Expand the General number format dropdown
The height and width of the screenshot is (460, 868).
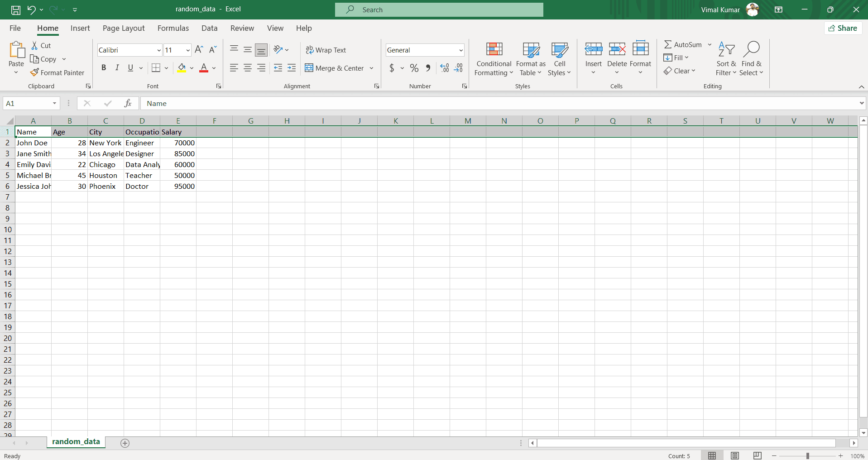coord(460,50)
